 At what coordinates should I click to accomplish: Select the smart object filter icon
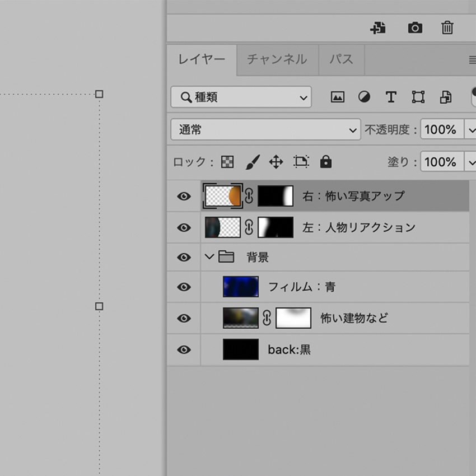445,96
